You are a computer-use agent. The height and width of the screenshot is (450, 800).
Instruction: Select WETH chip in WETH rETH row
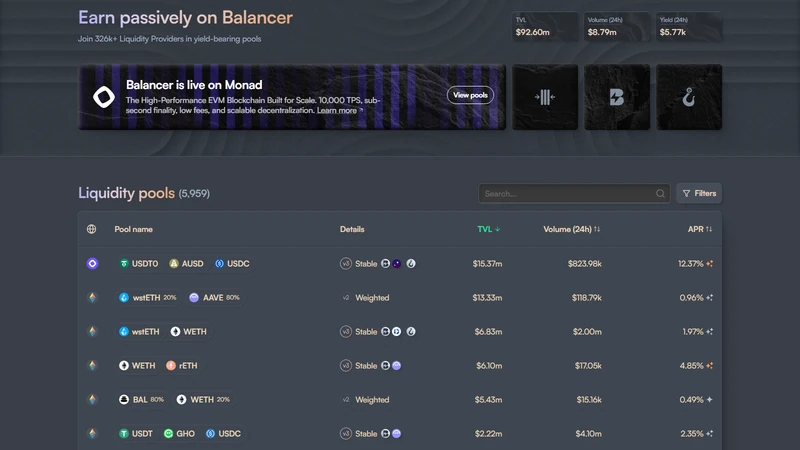point(137,365)
